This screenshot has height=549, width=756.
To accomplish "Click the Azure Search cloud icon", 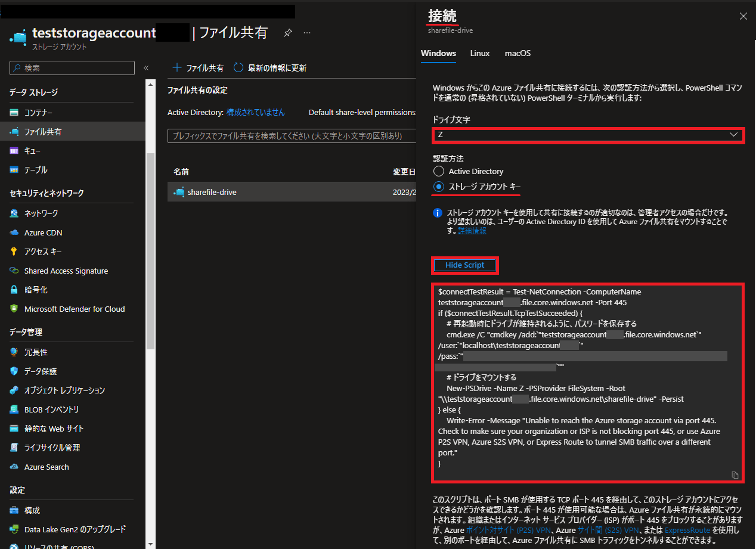I will (x=14, y=467).
